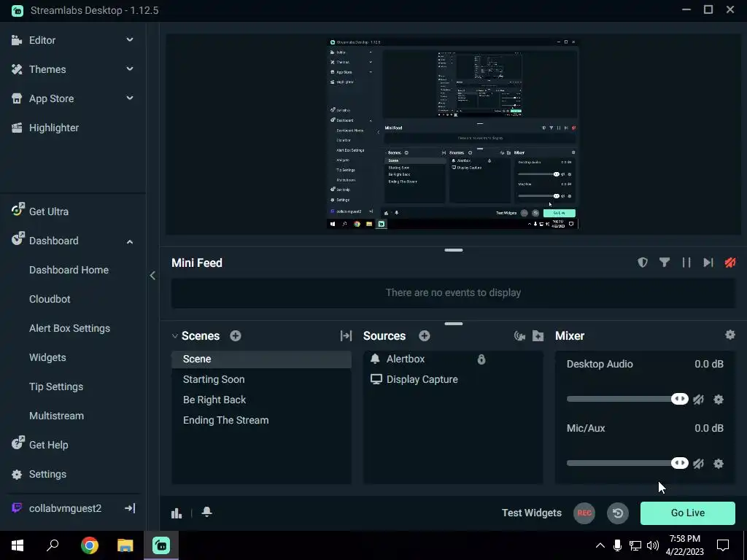Start recording with REC button
The height and width of the screenshot is (560, 747).
coord(584,513)
